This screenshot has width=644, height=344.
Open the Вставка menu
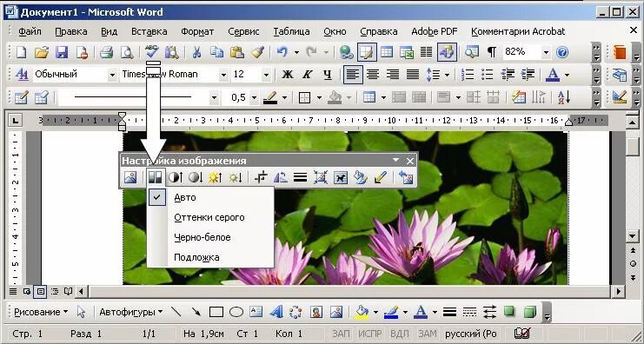149,31
